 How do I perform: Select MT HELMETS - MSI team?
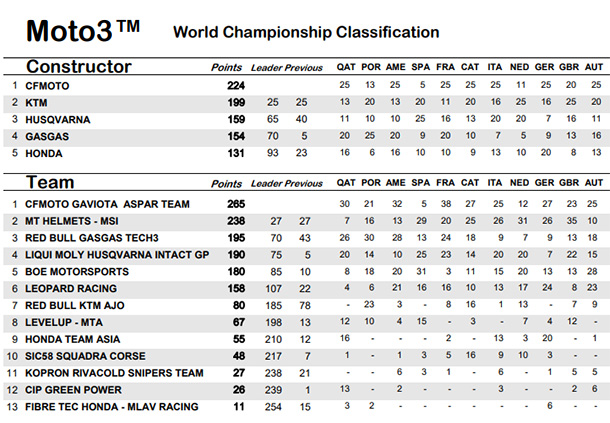72,221
